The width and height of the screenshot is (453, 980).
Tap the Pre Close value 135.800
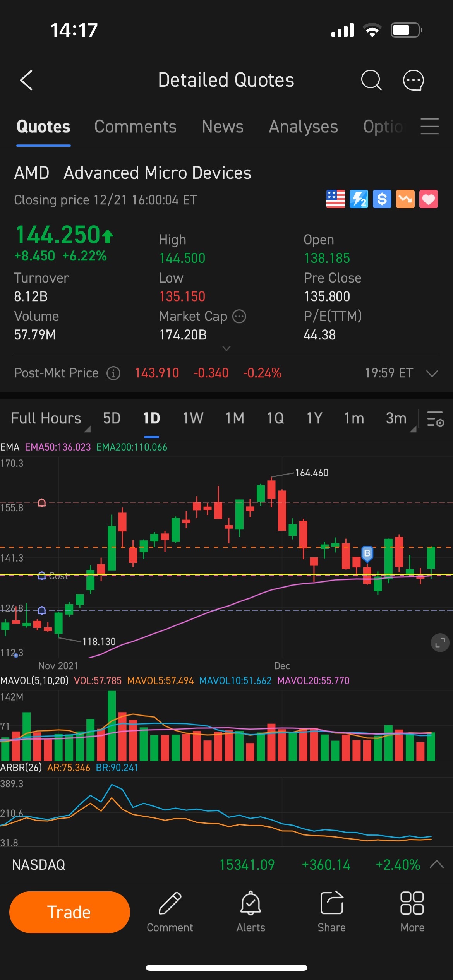click(327, 296)
